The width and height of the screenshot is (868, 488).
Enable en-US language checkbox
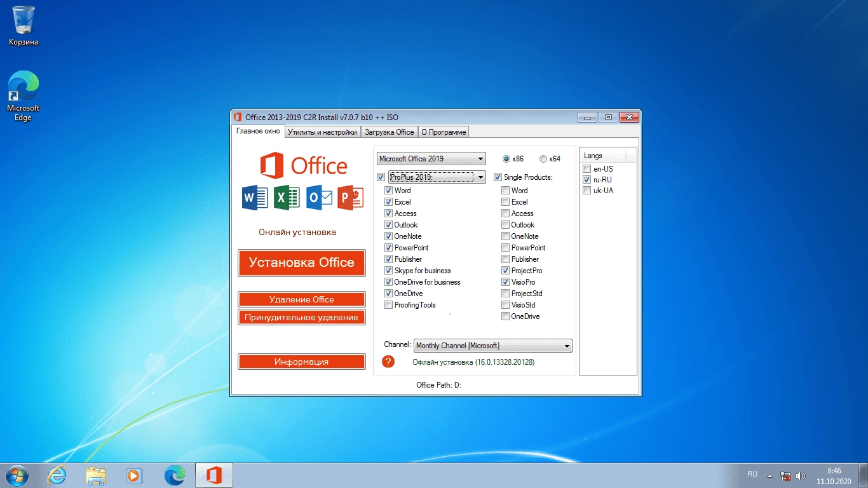pos(587,169)
